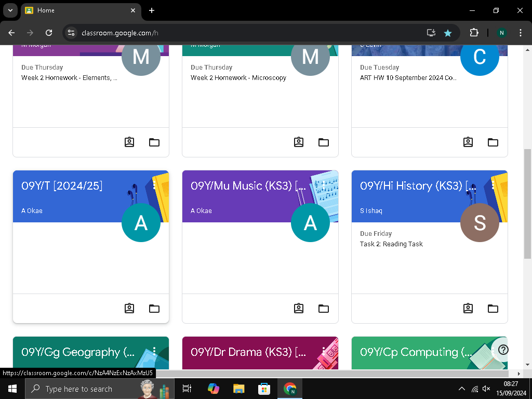Open Drive folder for the Microscopy homework class
532x399 pixels.
click(x=323, y=142)
